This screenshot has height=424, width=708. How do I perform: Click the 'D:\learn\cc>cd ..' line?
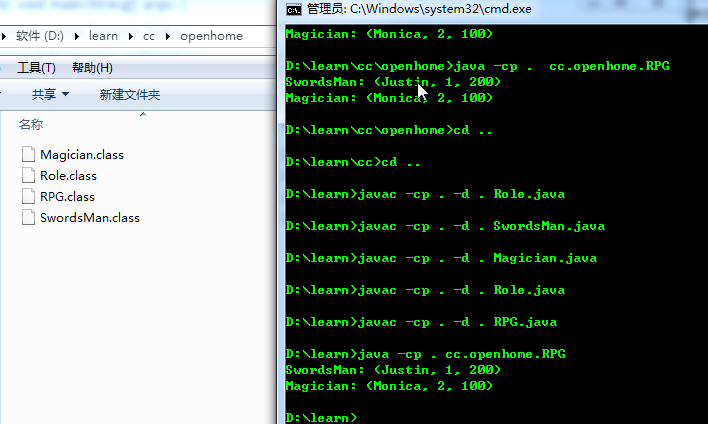point(353,162)
